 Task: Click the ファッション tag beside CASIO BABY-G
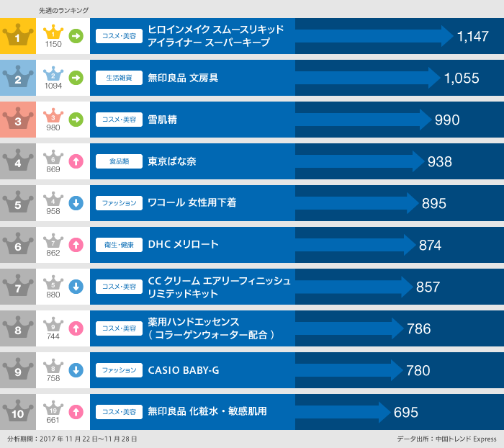click(119, 370)
